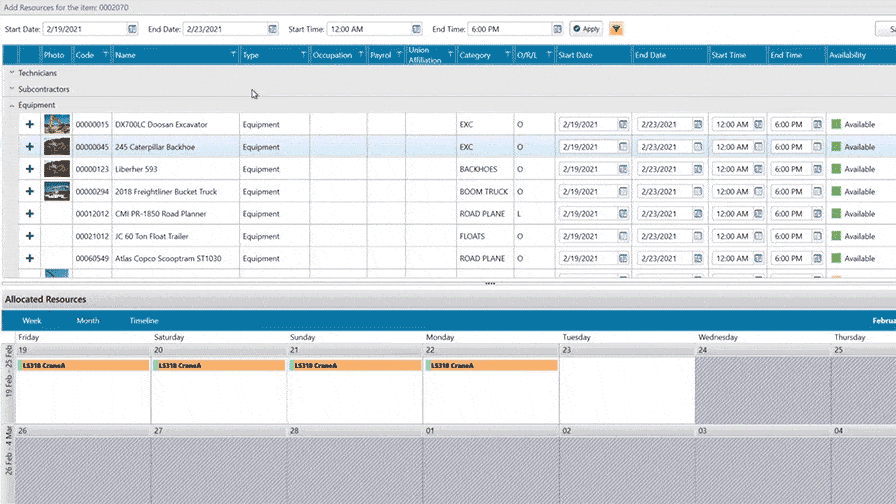The height and width of the screenshot is (504, 896).
Task: Click green availability indicator for Float Trailer row
Action: click(836, 236)
